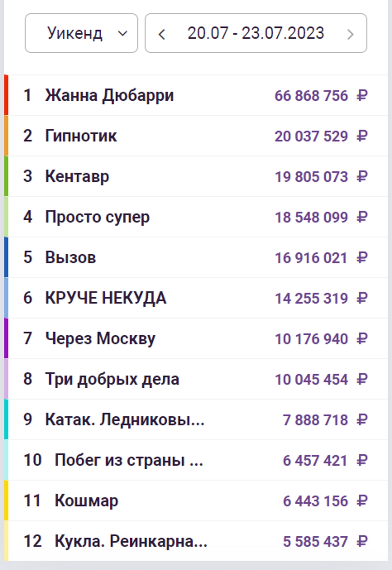The image size is (392, 570).
Task: Click the red color bar beside «Жанна Дюбарри»
Action: point(7,95)
